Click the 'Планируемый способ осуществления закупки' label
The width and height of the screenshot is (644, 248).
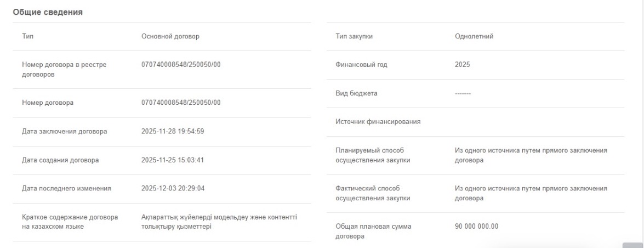pos(373,155)
